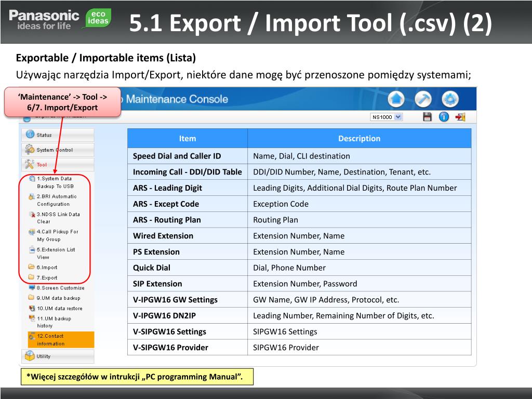532x399 pixels.
Task: Click the red arrow logout icon
Action: [x=460, y=117]
